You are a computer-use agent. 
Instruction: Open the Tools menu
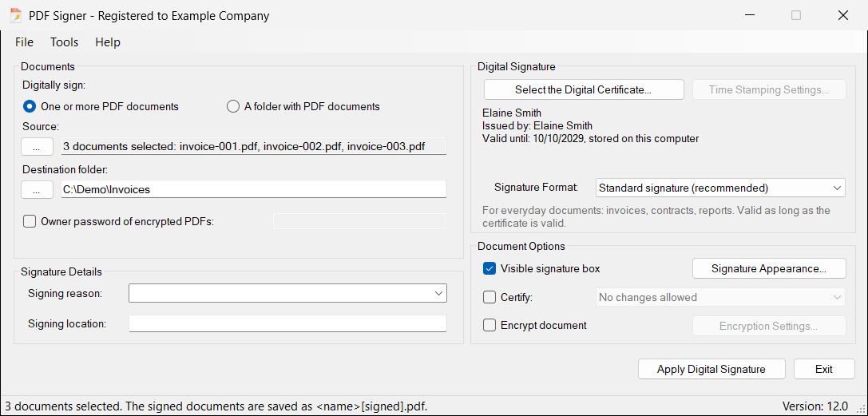point(64,42)
